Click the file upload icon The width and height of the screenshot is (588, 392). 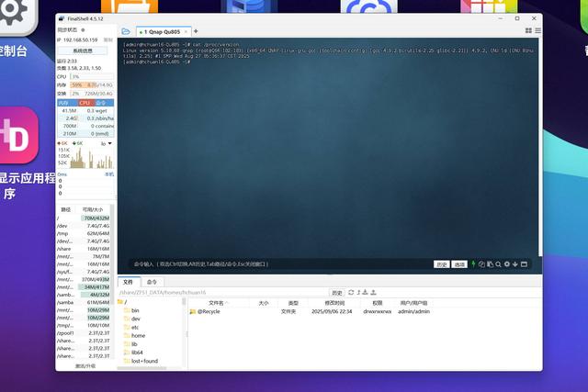373,292
